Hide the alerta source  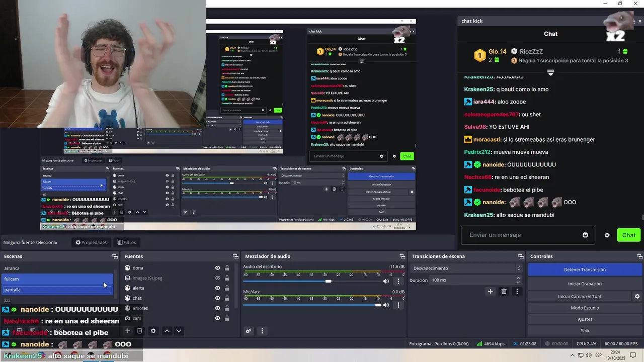point(217,288)
